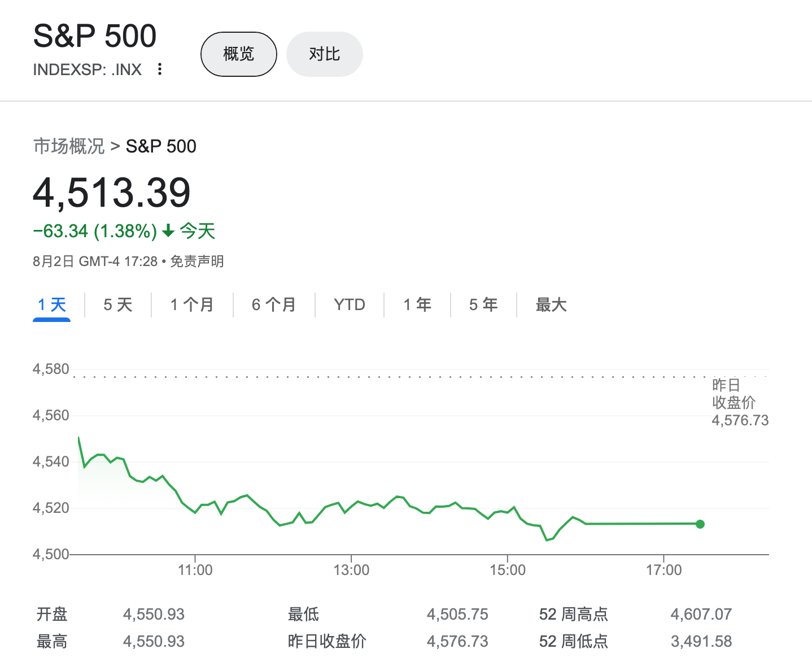
Task: Select the 5 年 time range
Action: coord(483,304)
